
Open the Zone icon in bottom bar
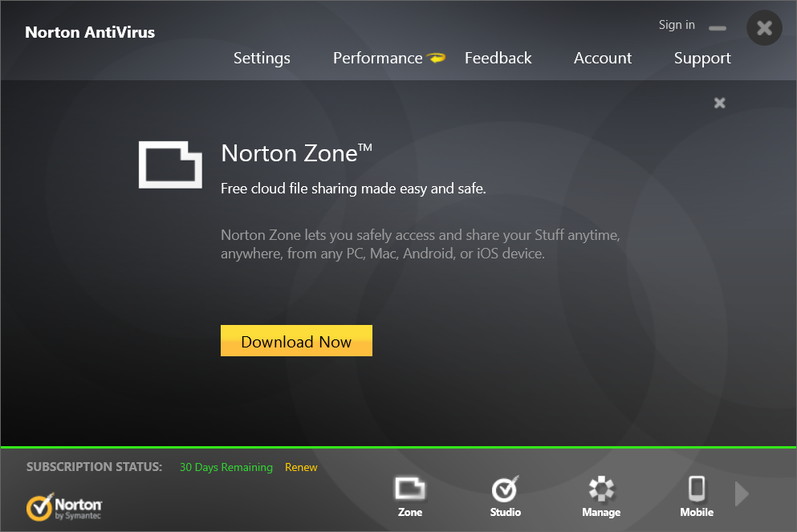410,489
